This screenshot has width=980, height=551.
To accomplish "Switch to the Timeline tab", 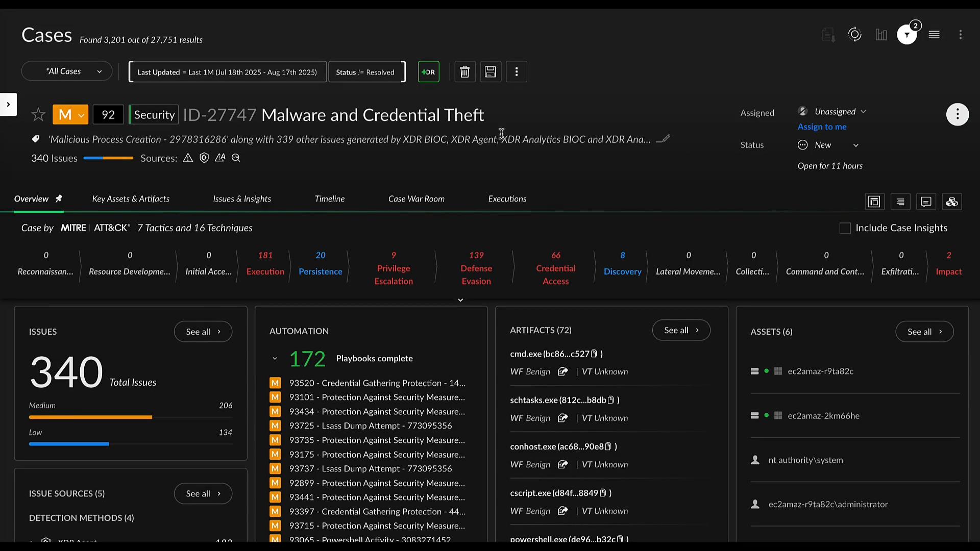I will [x=330, y=199].
